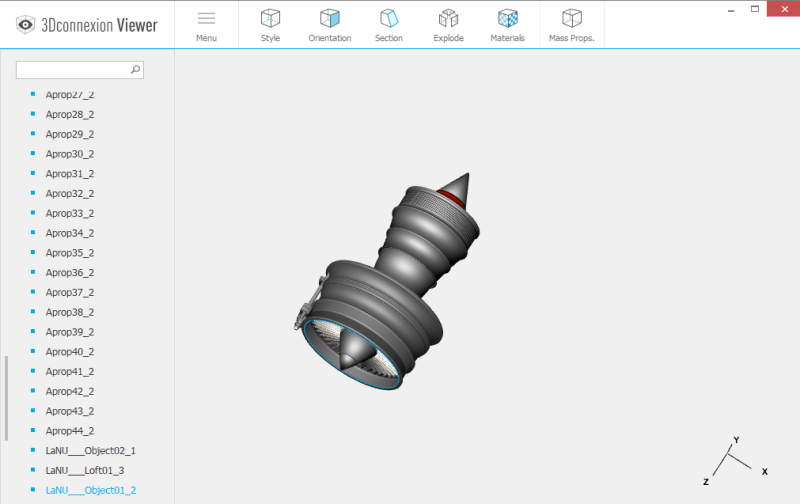Open the Materials tool
Screen dimensions: 800x504
pyautogui.click(x=508, y=26)
